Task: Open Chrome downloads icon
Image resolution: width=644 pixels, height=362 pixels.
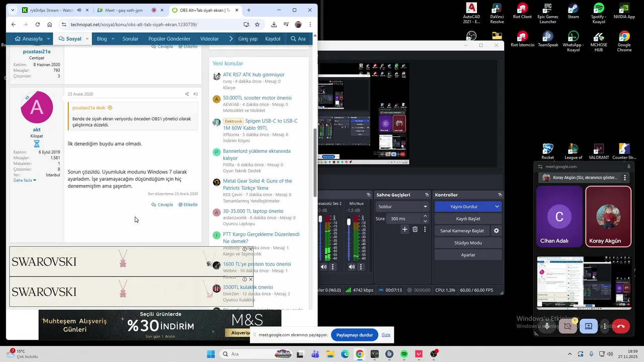Action: click(274, 24)
